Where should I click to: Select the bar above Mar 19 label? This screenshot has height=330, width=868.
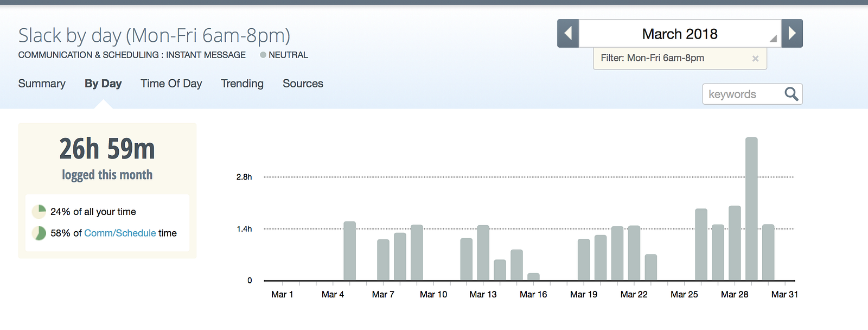click(584, 260)
